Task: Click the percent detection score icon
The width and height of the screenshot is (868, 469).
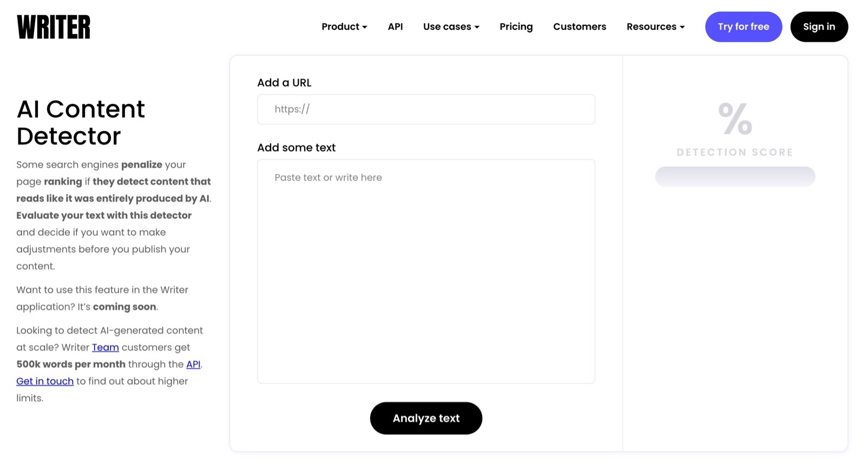Action: 735,118
